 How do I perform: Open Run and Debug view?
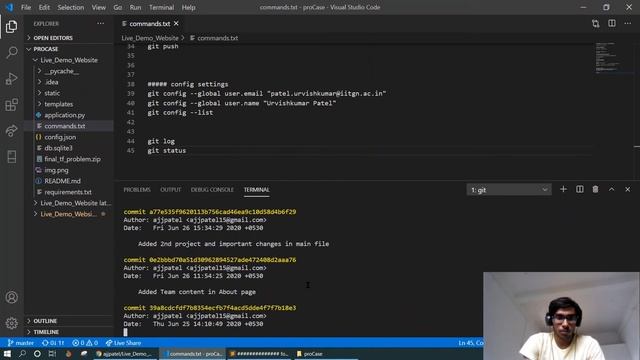[11, 78]
